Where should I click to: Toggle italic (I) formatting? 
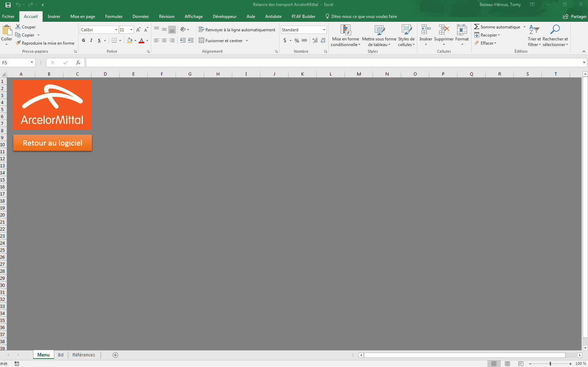[91, 40]
